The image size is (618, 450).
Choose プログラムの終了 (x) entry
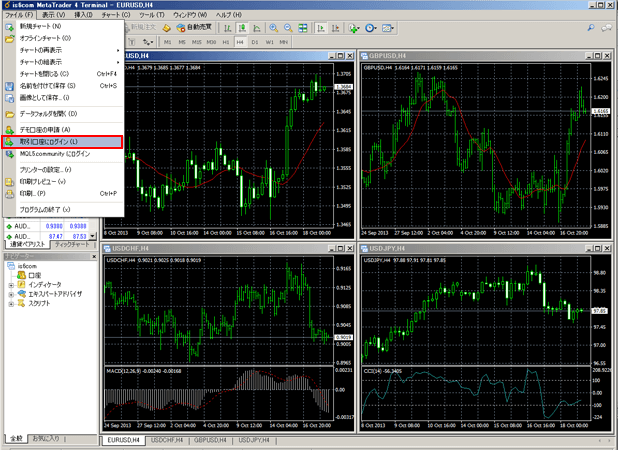tap(63, 210)
